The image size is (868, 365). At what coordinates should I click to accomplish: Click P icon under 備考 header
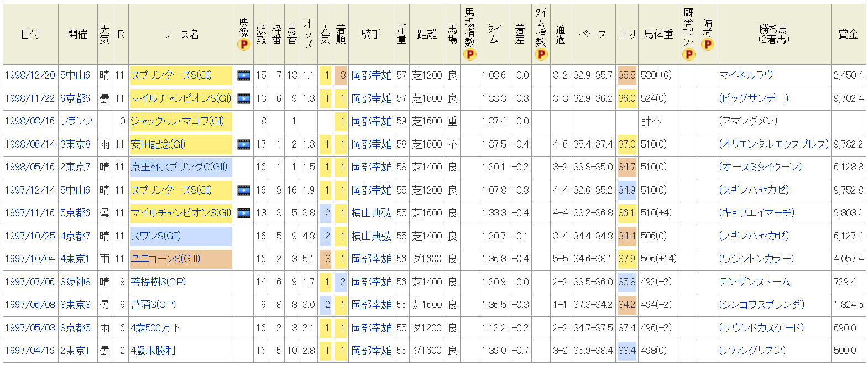pos(707,44)
